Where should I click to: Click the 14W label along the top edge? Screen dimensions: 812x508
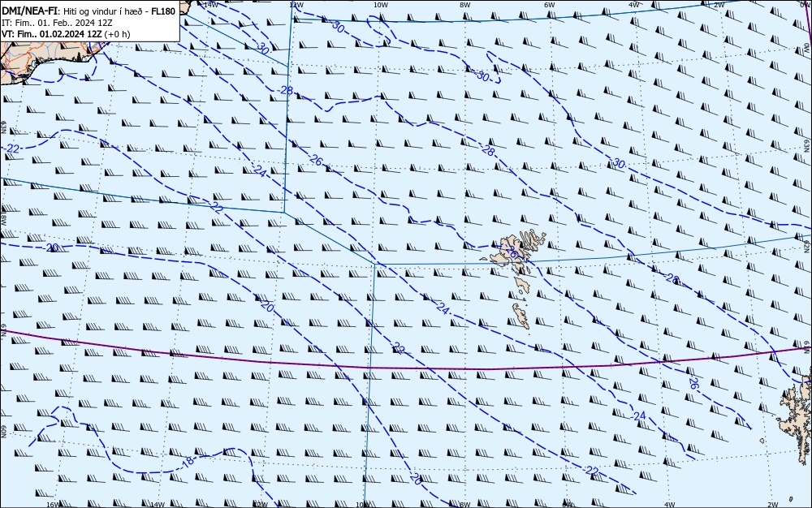coord(210,4)
